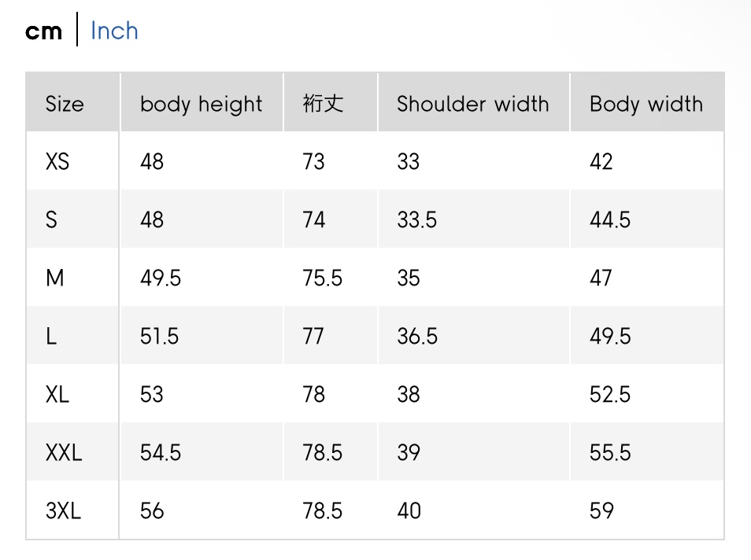Click the 49.5 body height value for M
Screen dimensions: 751x560
coord(161,278)
